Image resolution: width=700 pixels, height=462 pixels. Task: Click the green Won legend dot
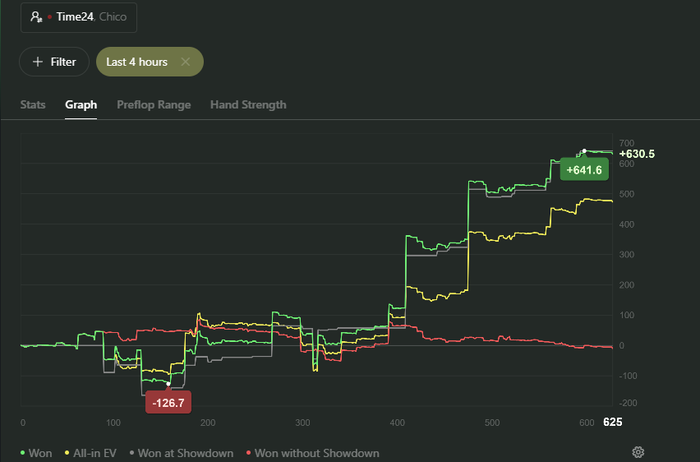tap(23, 453)
